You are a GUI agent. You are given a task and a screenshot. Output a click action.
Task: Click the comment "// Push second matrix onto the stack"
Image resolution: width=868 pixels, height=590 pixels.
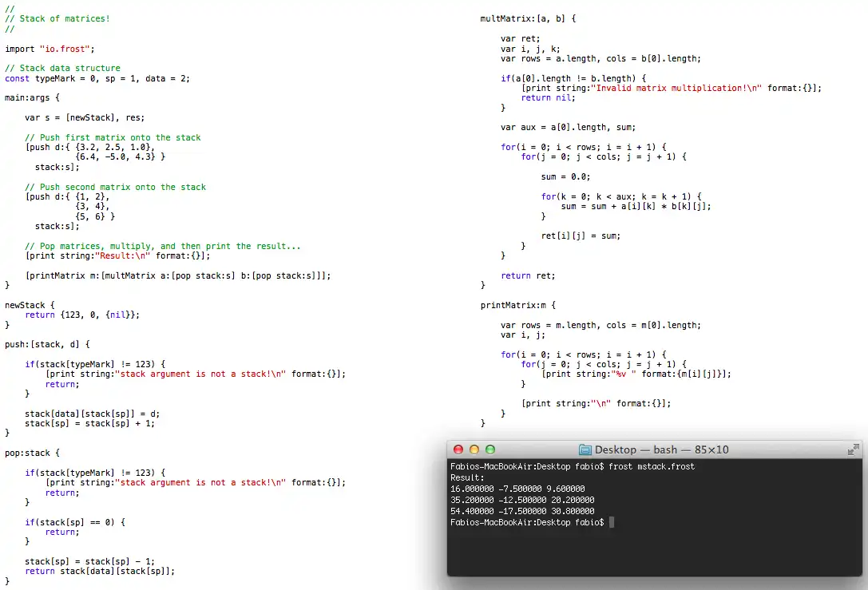tap(115, 187)
